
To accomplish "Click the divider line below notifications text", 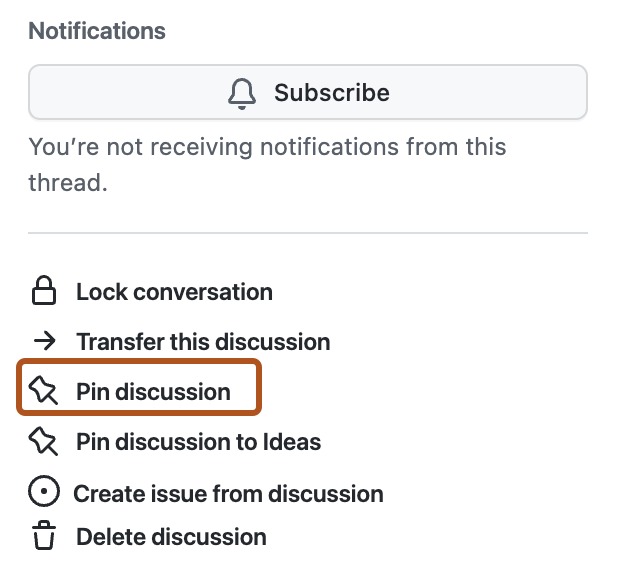I will pyautogui.click(x=307, y=234).
